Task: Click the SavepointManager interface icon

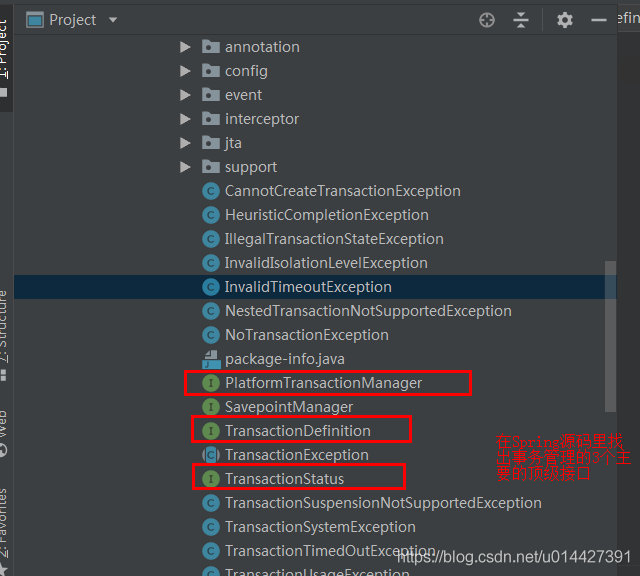Action: click(x=210, y=407)
